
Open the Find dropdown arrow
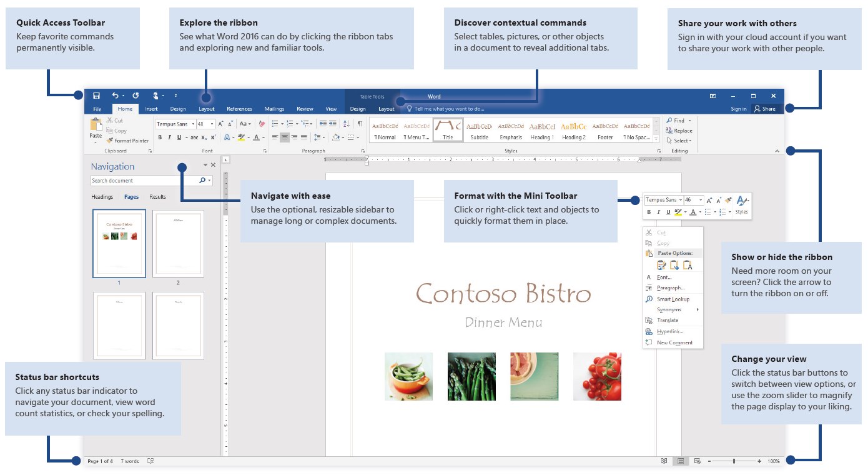[690, 121]
